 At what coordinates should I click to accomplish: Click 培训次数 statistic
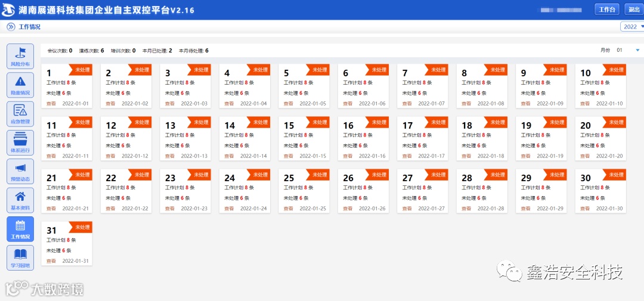123,51
